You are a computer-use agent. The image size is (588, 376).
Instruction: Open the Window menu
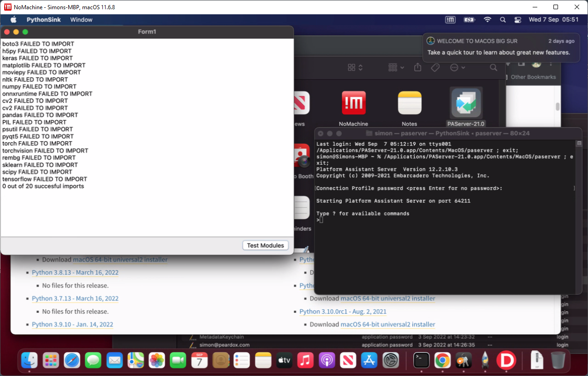point(81,20)
